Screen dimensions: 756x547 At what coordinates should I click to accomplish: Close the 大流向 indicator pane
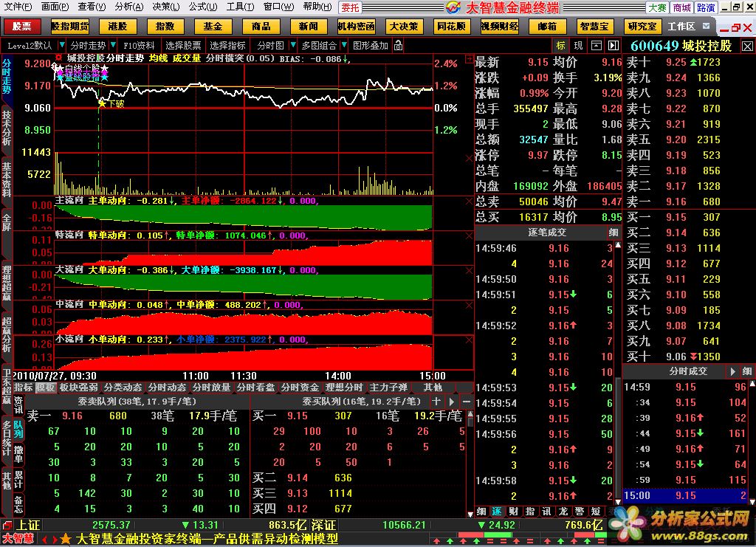[x=469, y=270]
